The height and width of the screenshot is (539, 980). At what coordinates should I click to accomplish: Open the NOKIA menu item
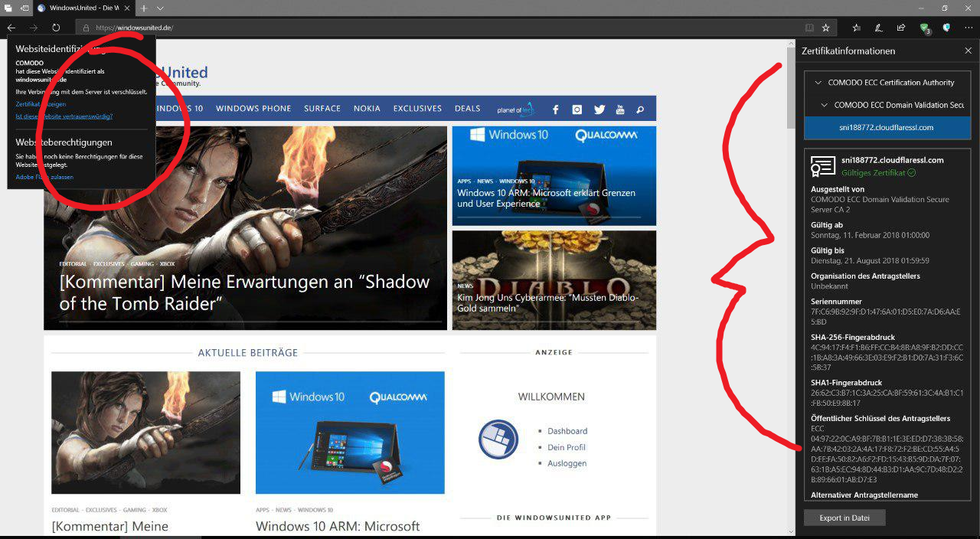point(367,109)
